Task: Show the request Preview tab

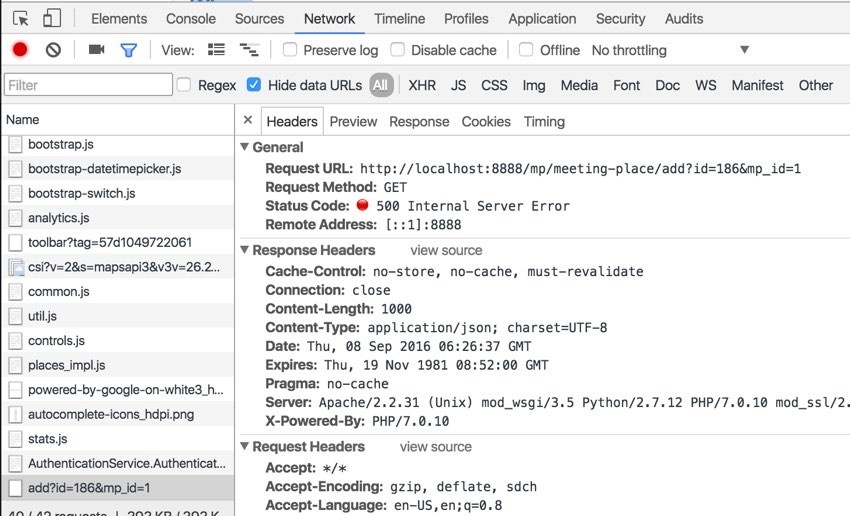Action: pos(353,122)
